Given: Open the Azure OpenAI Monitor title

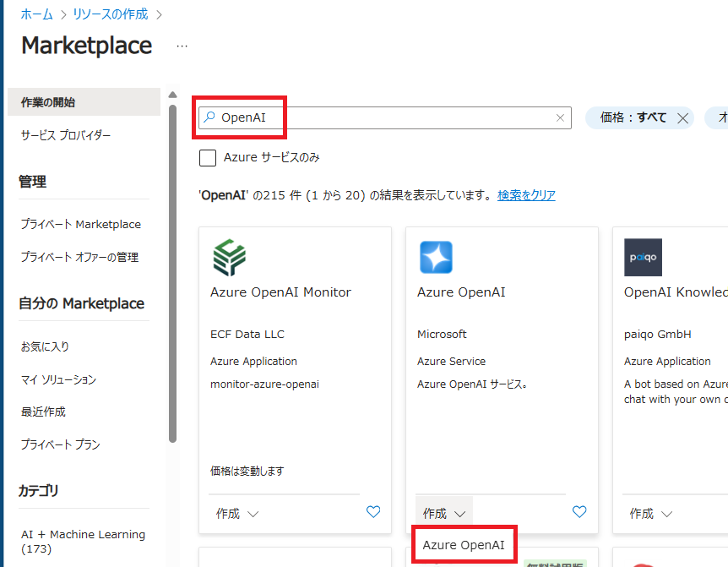Looking at the screenshot, I should [x=281, y=292].
